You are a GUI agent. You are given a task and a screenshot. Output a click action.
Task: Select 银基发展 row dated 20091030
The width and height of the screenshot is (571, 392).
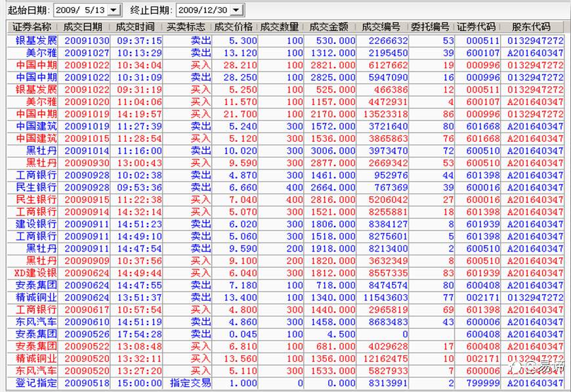(x=285, y=41)
